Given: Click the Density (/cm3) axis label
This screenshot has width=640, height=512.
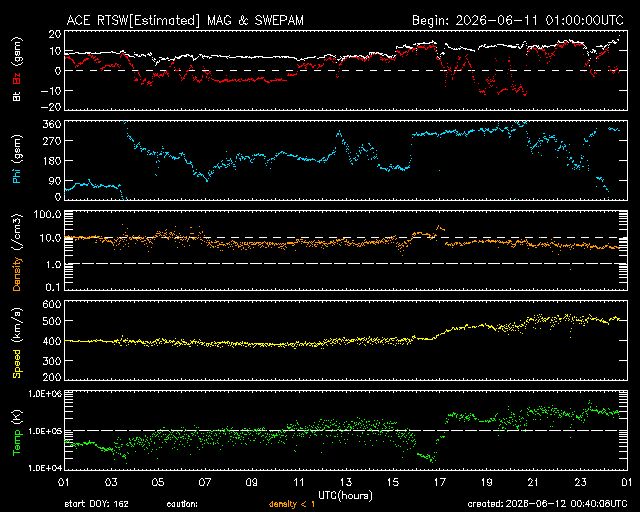Looking at the screenshot, I should (x=17, y=252).
